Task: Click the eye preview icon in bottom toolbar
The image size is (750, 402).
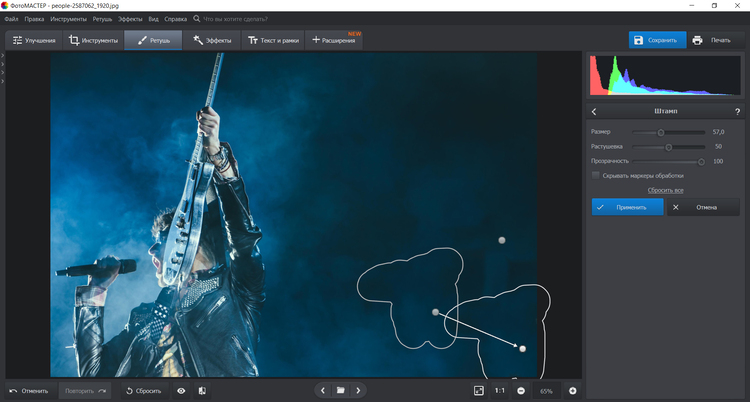Action: (x=181, y=390)
